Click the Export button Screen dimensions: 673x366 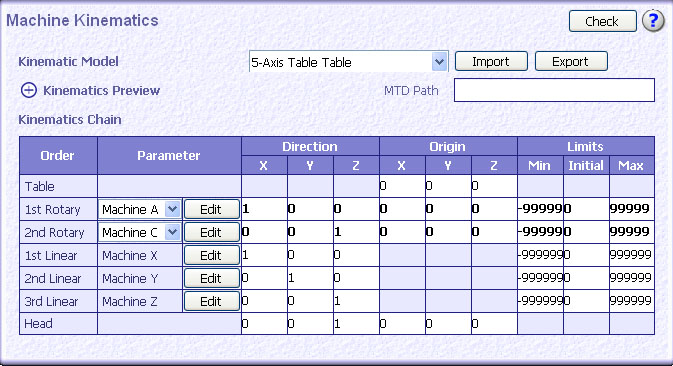pos(571,61)
